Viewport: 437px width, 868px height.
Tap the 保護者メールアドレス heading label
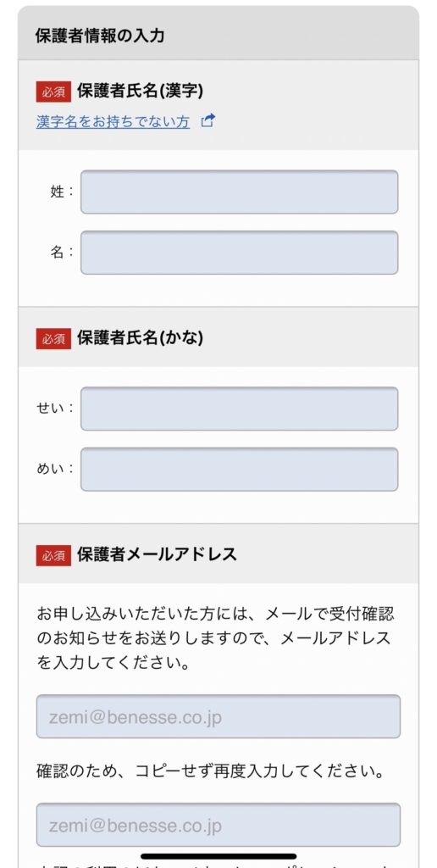click(x=157, y=554)
